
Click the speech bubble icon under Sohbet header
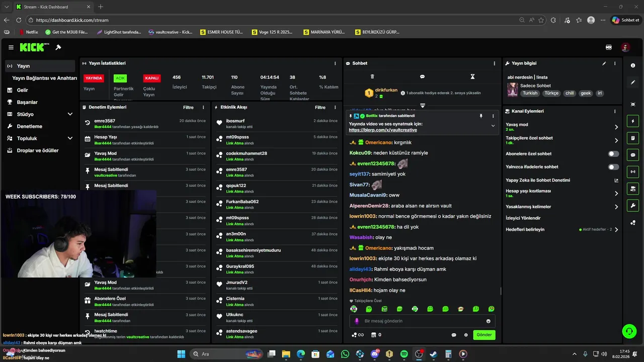point(422,76)
